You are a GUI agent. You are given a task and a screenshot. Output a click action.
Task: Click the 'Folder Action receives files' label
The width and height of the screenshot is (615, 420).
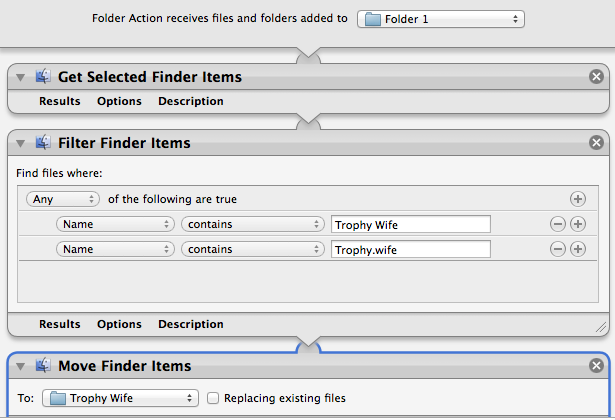coord(220,18)
